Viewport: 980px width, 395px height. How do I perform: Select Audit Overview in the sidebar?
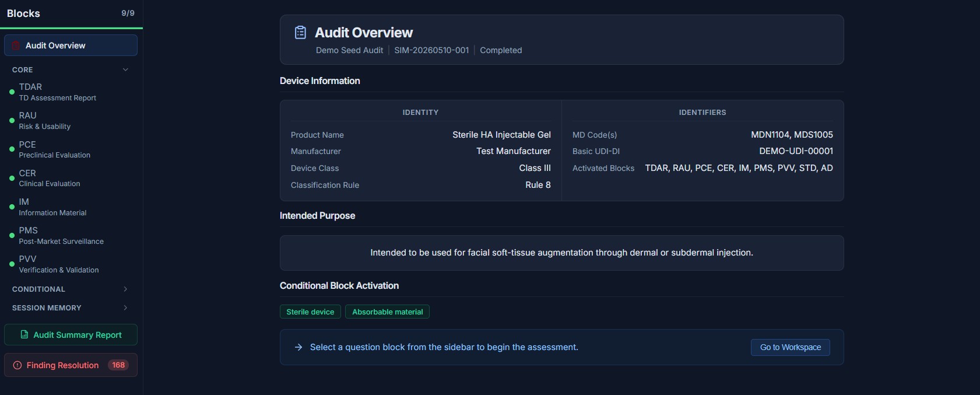point(71,46)
